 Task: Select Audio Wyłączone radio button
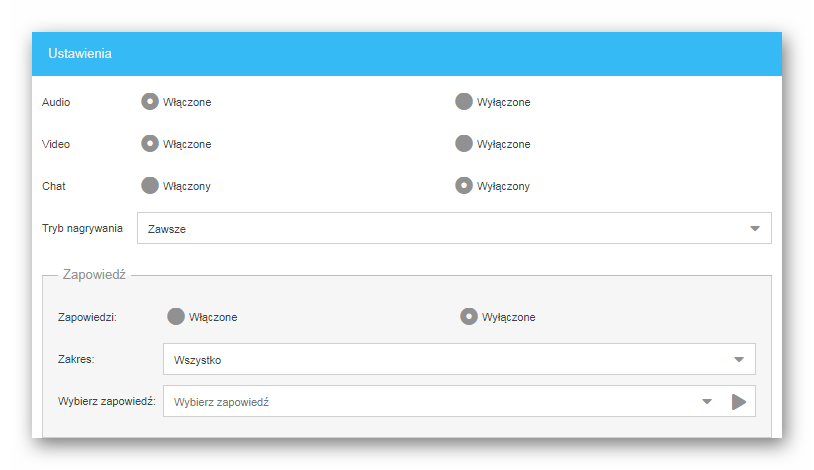click(x=464, y=102)
